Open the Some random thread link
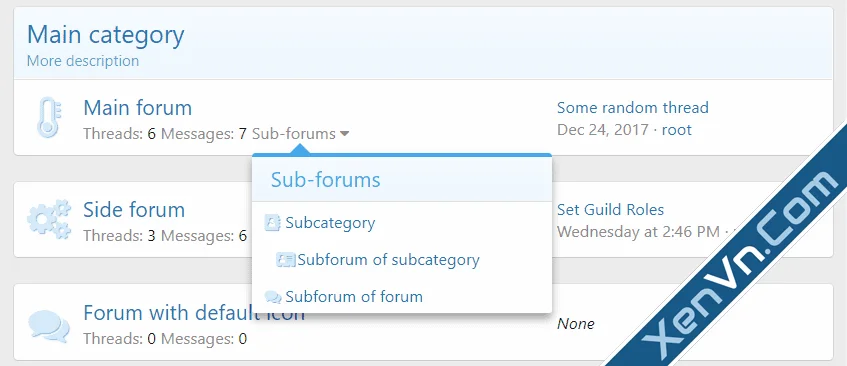The width and height of the screenshot is (847, 366). click(633, 108)
